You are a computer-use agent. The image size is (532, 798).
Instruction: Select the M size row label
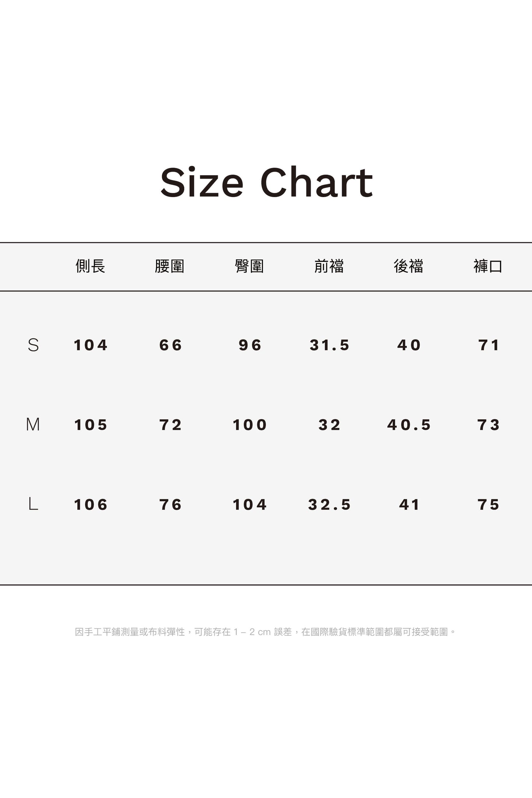tap(33, 425)
